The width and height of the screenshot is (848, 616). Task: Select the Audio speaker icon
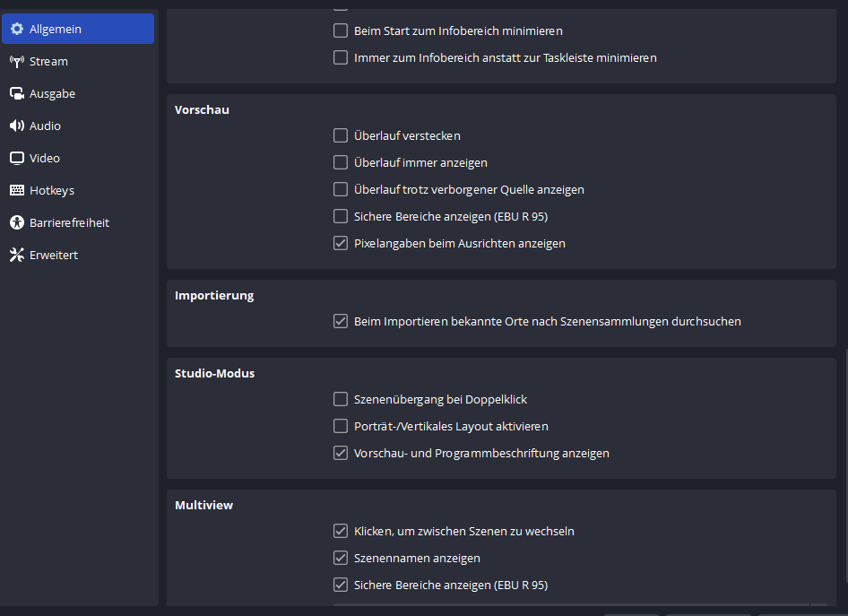(17, 126)
